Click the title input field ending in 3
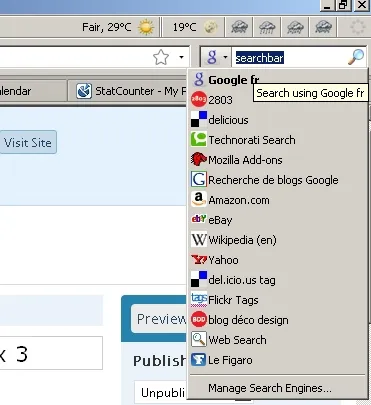 [x=51, y=353]
